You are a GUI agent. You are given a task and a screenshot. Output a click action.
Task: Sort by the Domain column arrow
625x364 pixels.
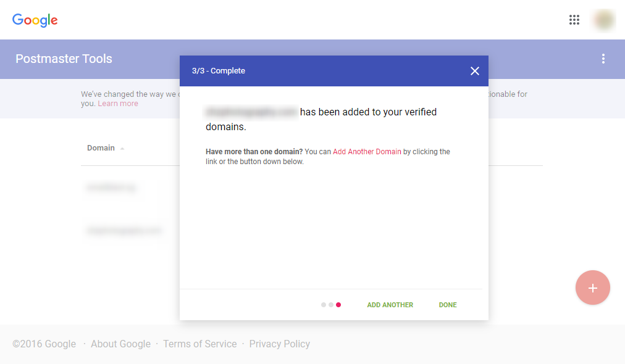(x=122, y=149)
